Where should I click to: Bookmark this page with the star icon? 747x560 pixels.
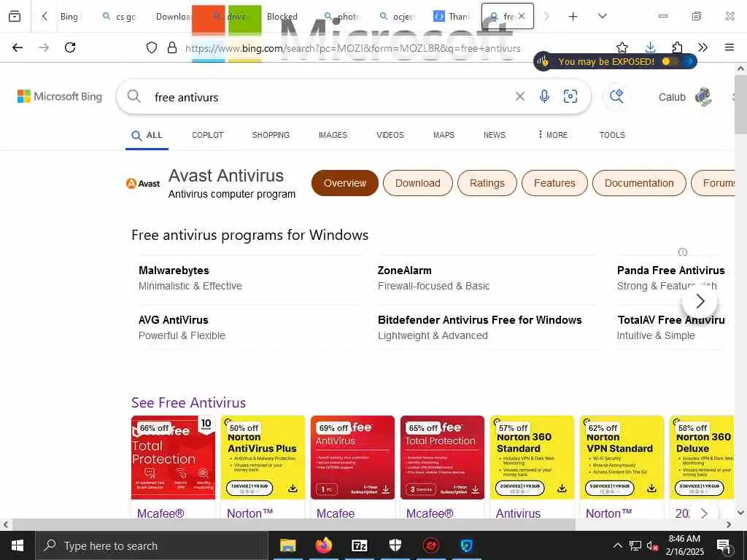click(622, 47)
